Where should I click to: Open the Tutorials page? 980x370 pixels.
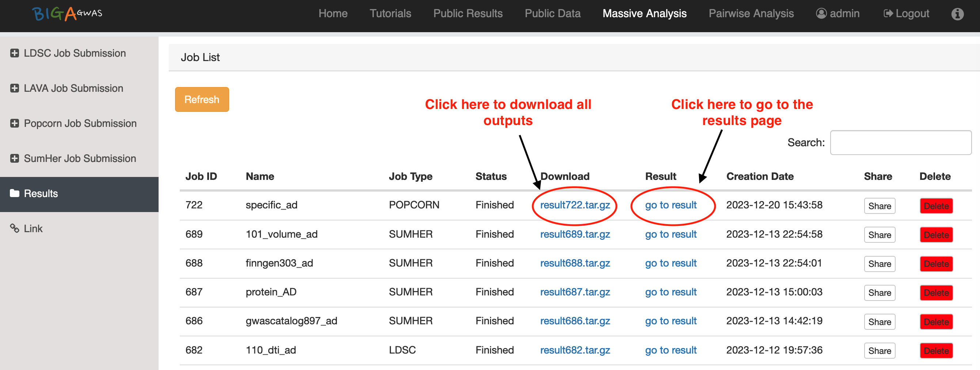(390, 14)
